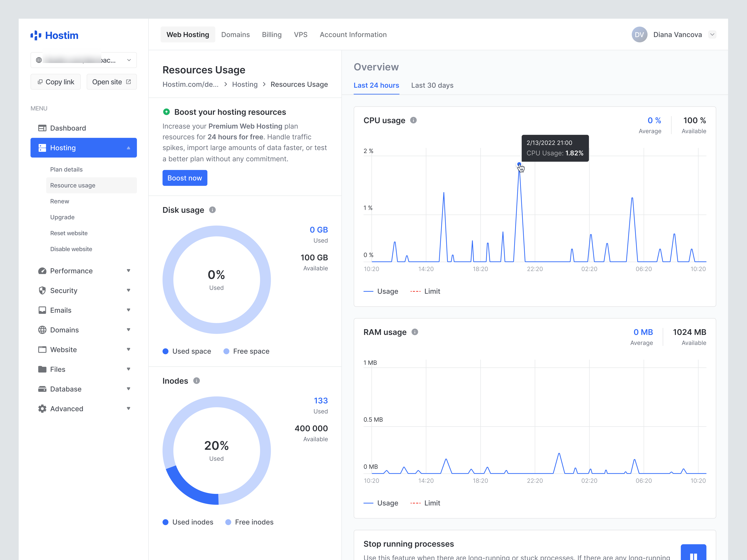Viewport: 747px width, 560px height.
Task: Click the highlighted data point on CPU chart
Action: pos(519,164)
